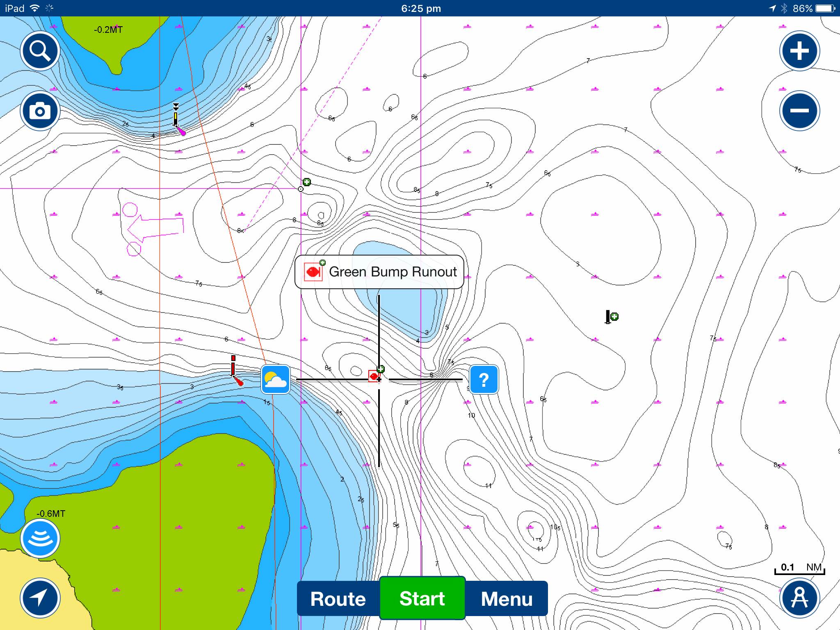Tap the green plus waypoint near track end
Image resolution: width=840 pixels, height=630 pixels.
(x=306, y=182)
